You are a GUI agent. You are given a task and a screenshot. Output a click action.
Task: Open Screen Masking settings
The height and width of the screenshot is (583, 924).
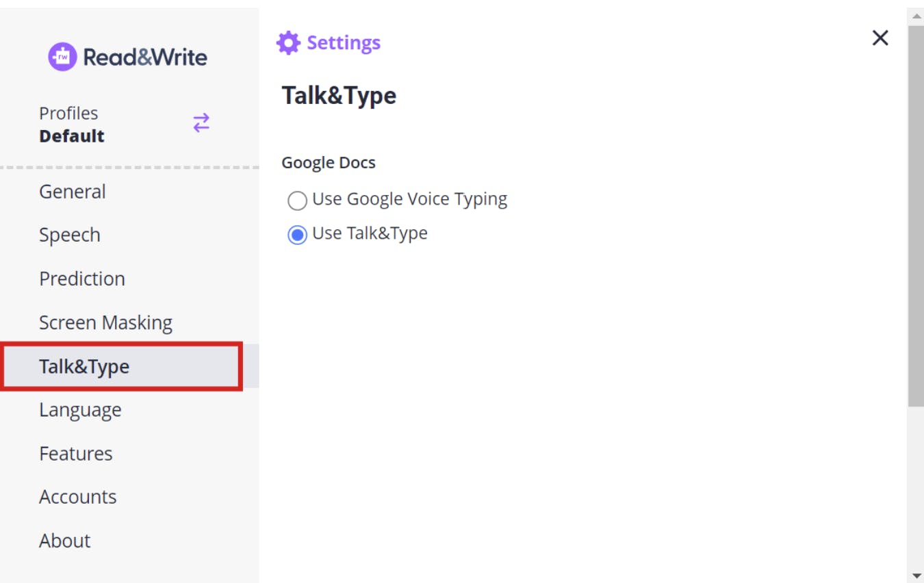pos(105,322)
